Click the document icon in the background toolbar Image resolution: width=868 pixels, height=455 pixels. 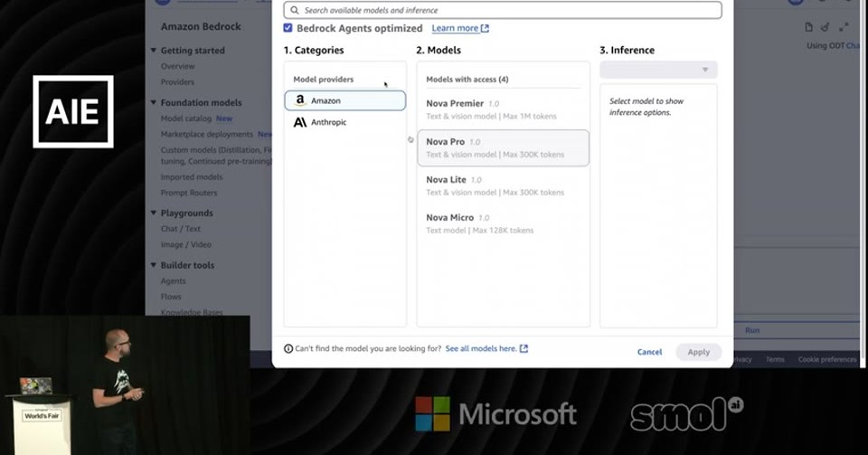808,27
